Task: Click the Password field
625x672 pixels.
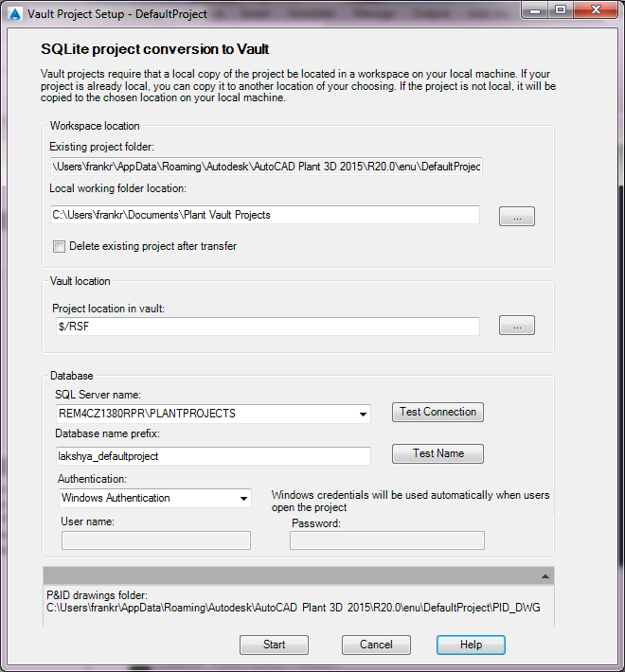Action: pos(386,540)
